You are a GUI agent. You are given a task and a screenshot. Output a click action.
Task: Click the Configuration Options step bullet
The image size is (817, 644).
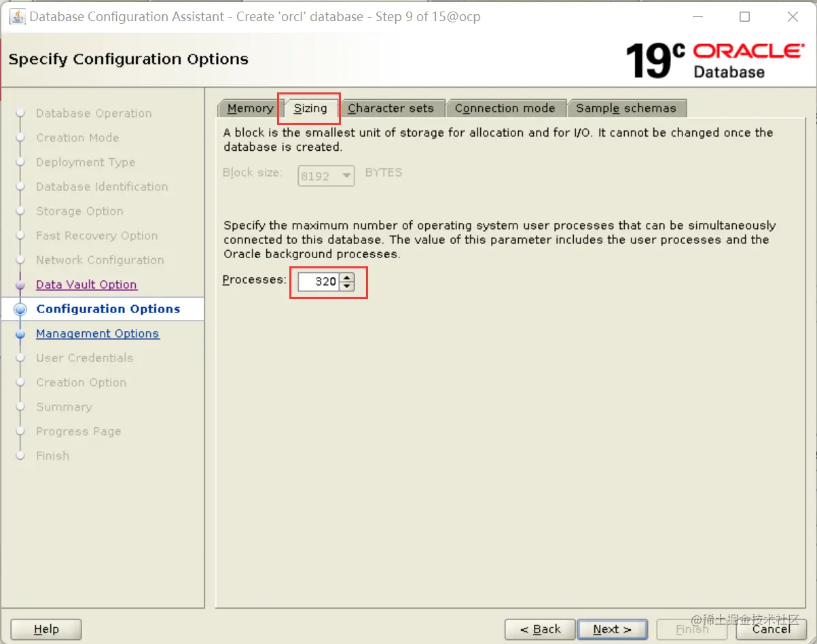tap(20, 309)
